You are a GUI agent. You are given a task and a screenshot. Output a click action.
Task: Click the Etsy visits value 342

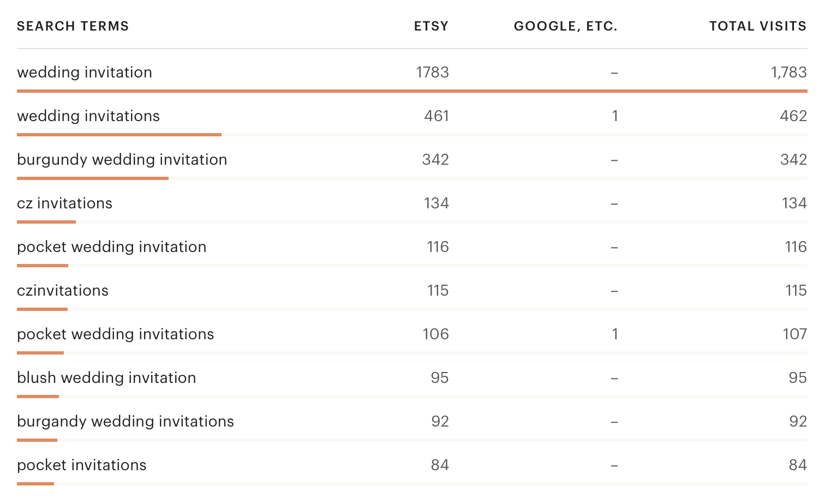tap(435, 159)
